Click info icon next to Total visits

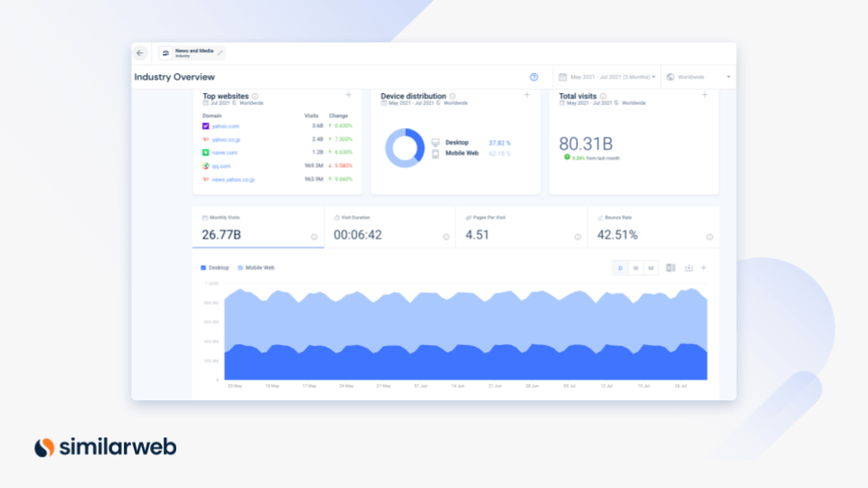pos(603,97)
